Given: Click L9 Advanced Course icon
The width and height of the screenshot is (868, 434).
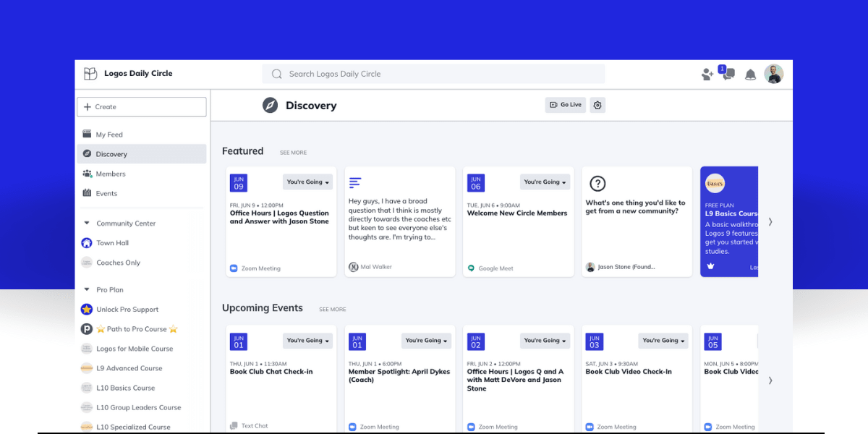Looking at the screenshot, I should coord(87,367).
